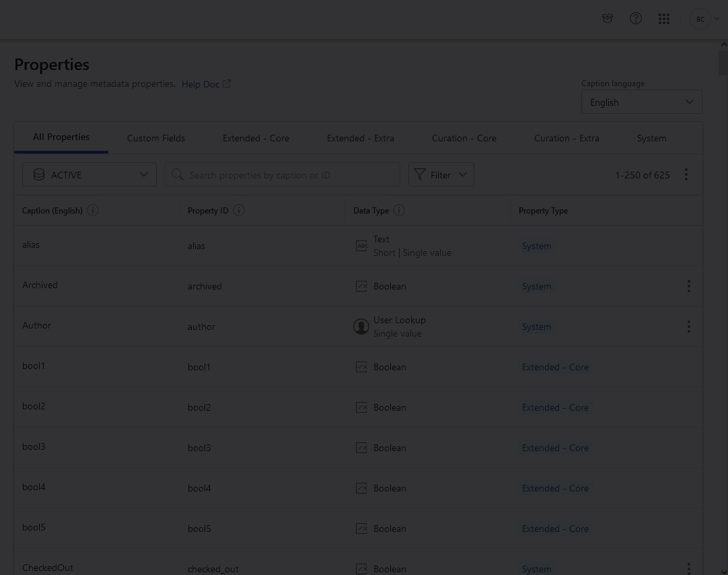728x575 pixels.
Task: Switch to the Curation - Core tab
Action: pos(464,138)
